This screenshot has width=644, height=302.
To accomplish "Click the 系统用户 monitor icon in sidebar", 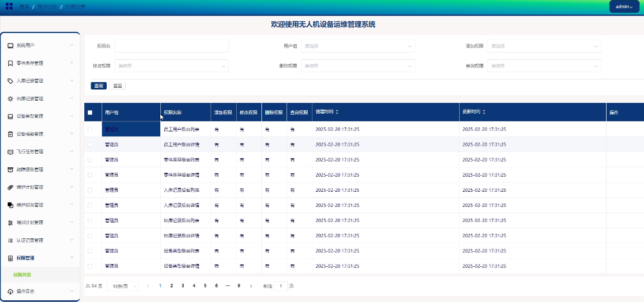I will (11, 45).
